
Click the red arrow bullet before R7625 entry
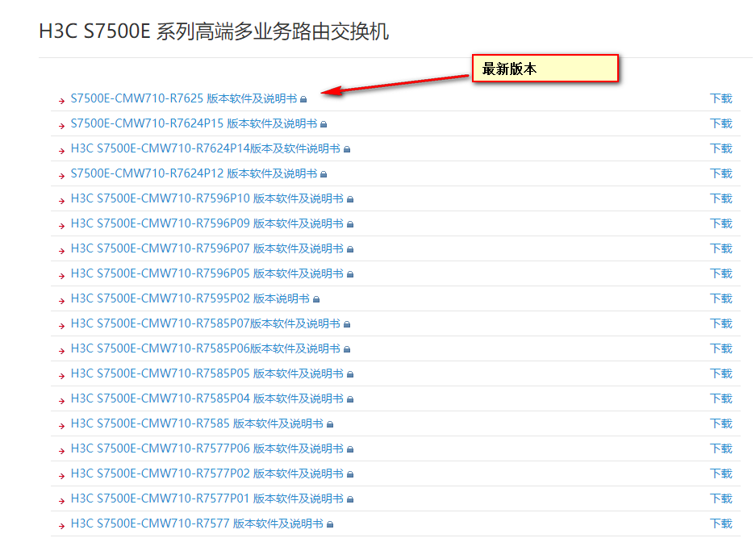tap(61, 101)
